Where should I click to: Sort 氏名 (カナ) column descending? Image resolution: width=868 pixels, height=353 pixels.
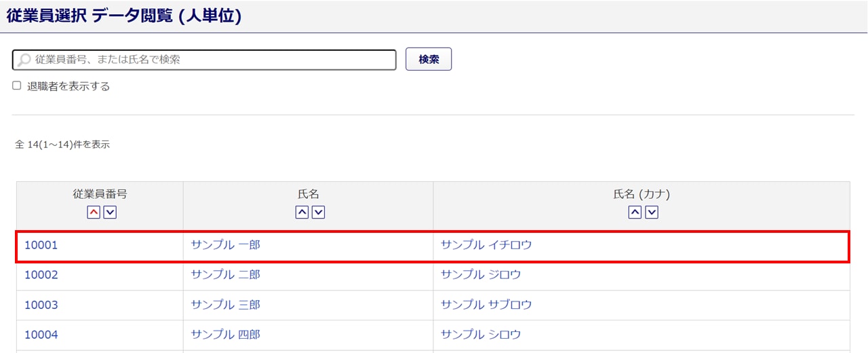(652, 212)
